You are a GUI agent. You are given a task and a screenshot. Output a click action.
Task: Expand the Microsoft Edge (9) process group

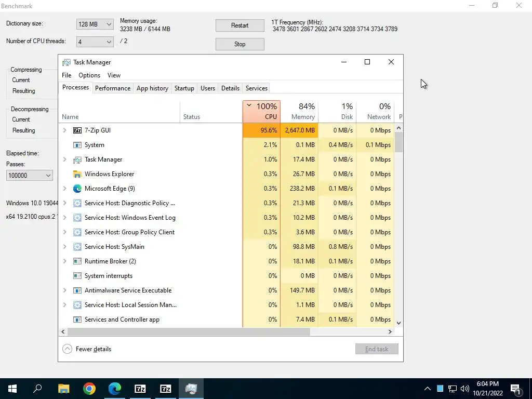click(x=64, y=189)
